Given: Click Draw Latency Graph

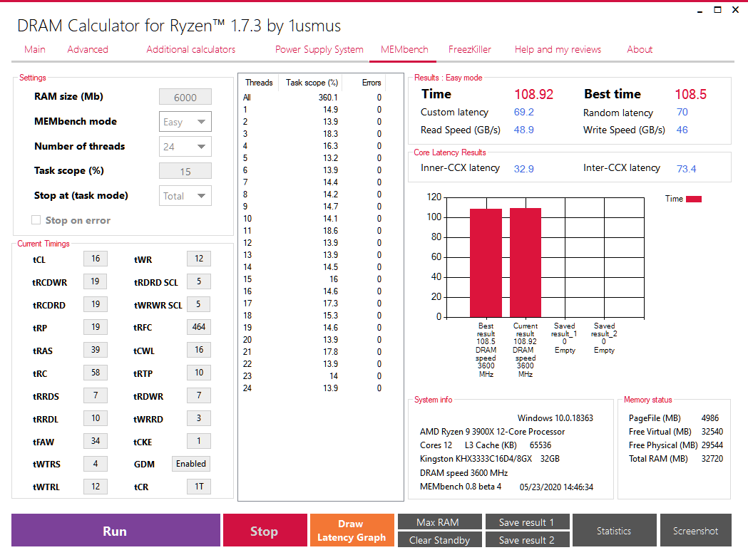Looking at the screenshot, I should click(352, 530).
